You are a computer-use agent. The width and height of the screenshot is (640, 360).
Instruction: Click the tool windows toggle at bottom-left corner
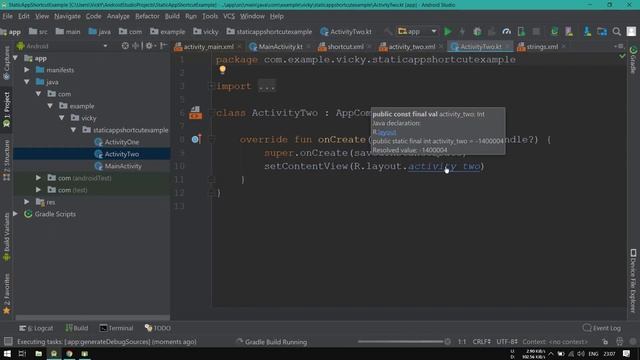point(7,342)
